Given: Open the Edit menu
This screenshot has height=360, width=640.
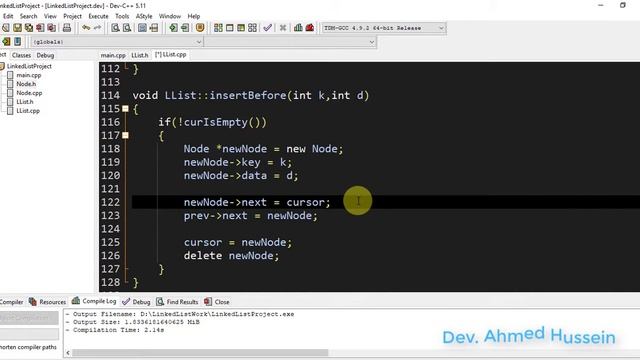Looking at the screenshot, I should click(8, 16).
